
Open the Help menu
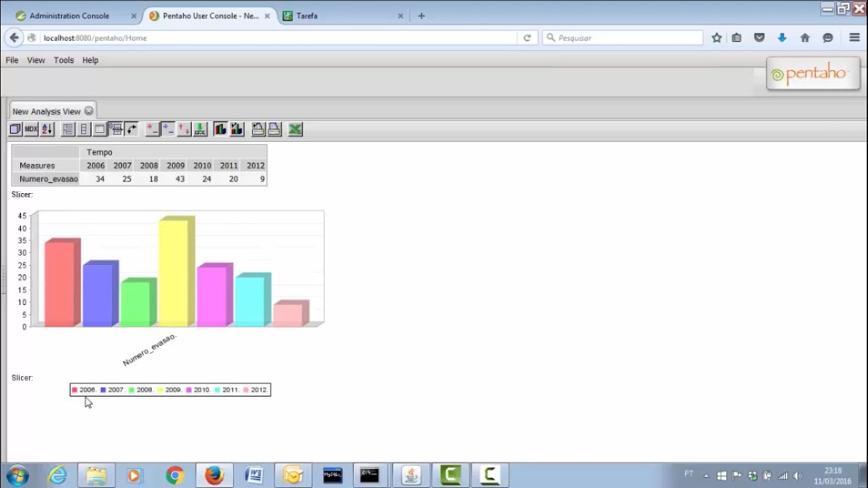click(x=90, y=60)
